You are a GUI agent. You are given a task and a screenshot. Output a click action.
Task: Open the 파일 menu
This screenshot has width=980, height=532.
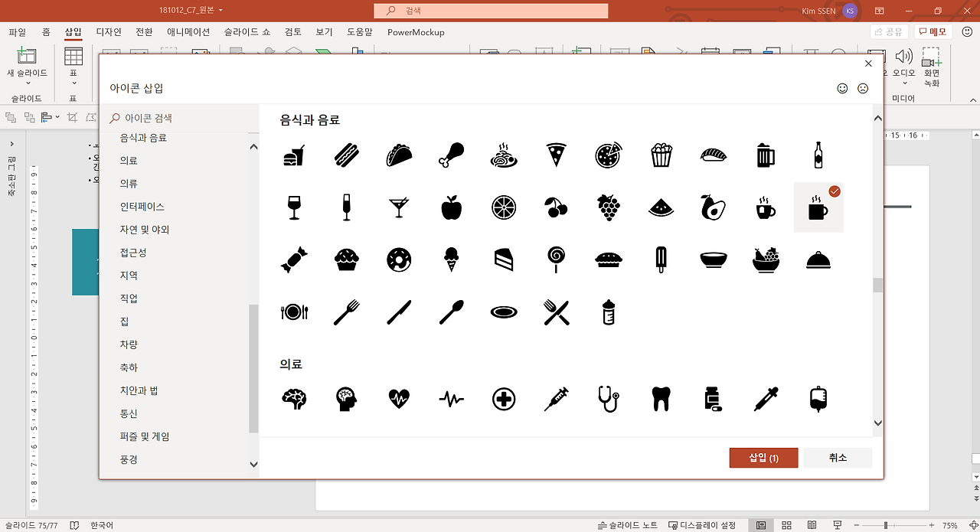[17, 32]
